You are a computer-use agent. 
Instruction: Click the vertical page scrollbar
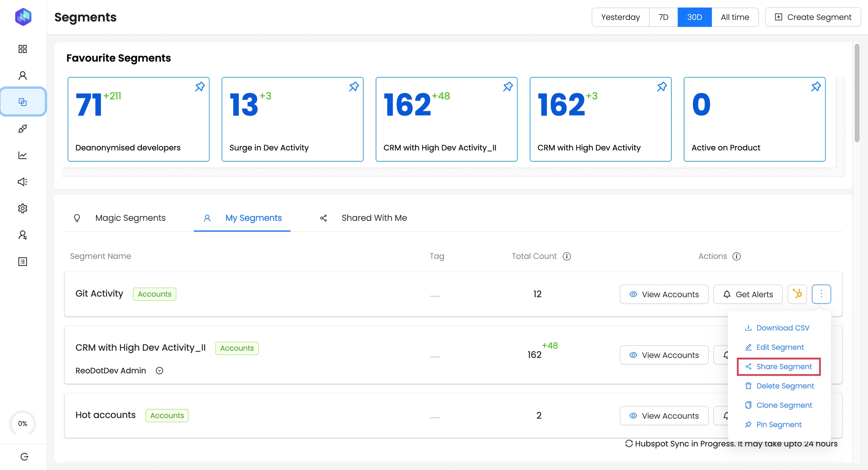point(857,93)
